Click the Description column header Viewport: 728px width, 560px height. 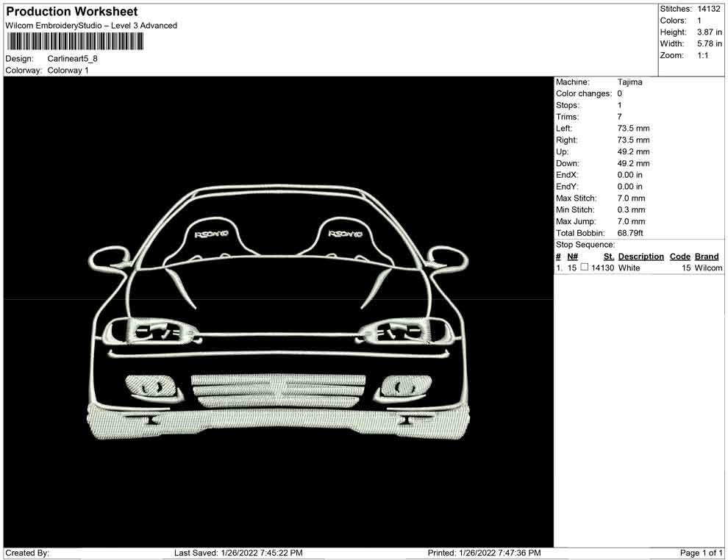pyautogui.click(x=640, y=256)
